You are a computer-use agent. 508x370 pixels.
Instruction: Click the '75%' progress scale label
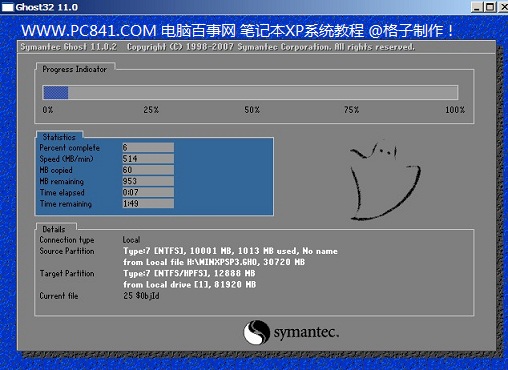click(352, 110)
